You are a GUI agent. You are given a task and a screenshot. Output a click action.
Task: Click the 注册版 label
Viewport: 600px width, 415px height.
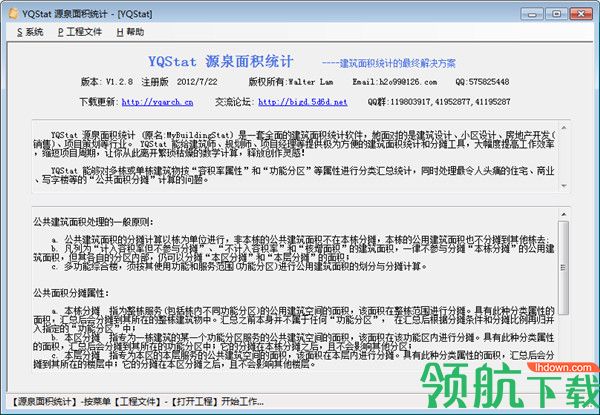point(155,81)
